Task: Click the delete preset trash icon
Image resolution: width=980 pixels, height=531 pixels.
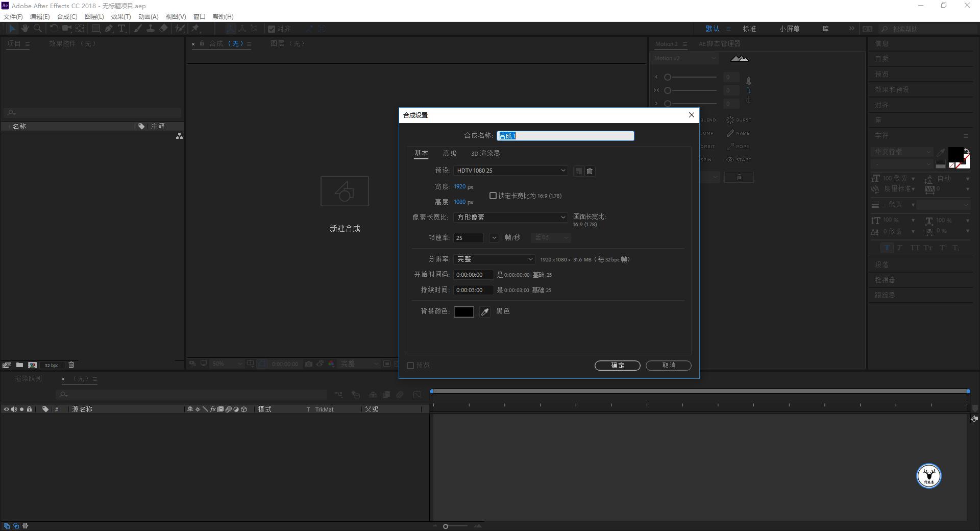Action: click(x=590, y=171)
